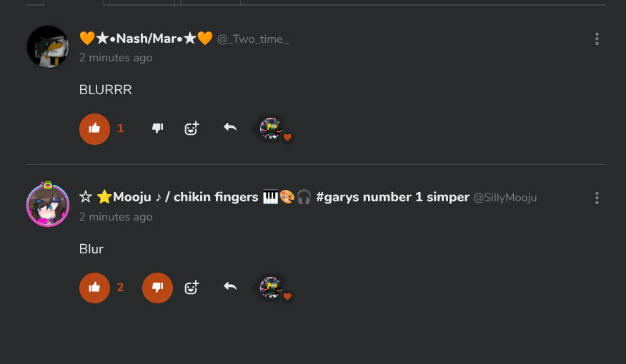Image resolution: width=626 pixels, height=364 pixels.
Task: Reply to Mooju's Blur comment
Action: 230,287
